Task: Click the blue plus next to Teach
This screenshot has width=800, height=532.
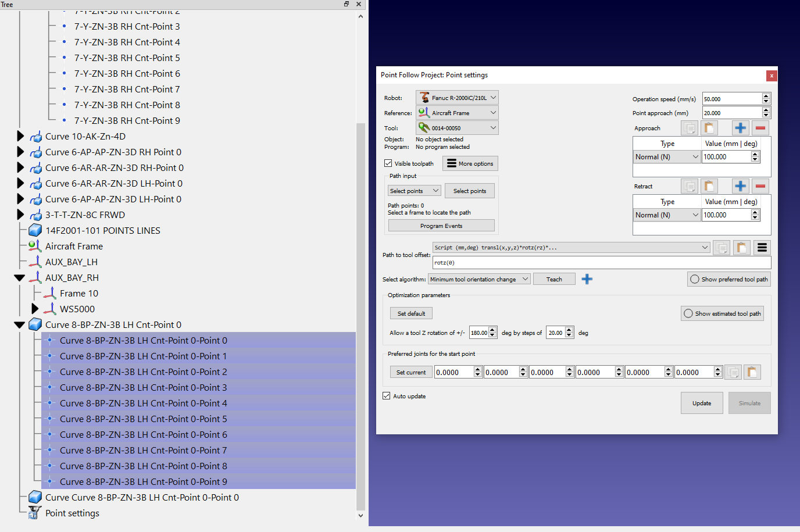Action: (x=587, y=279)
